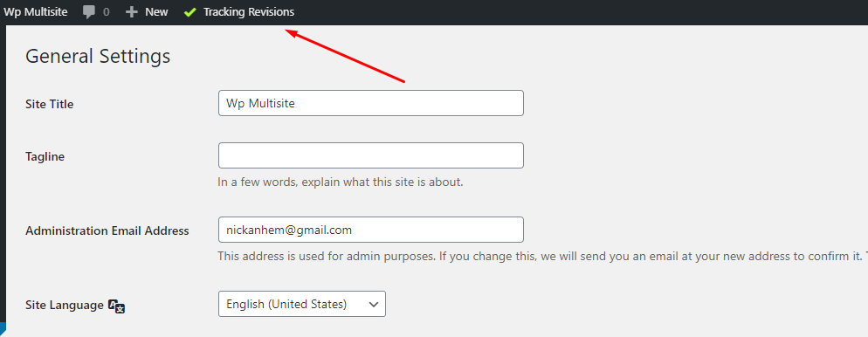Click the comment count showing 0

pyautogui.click(x=106, y=11)
